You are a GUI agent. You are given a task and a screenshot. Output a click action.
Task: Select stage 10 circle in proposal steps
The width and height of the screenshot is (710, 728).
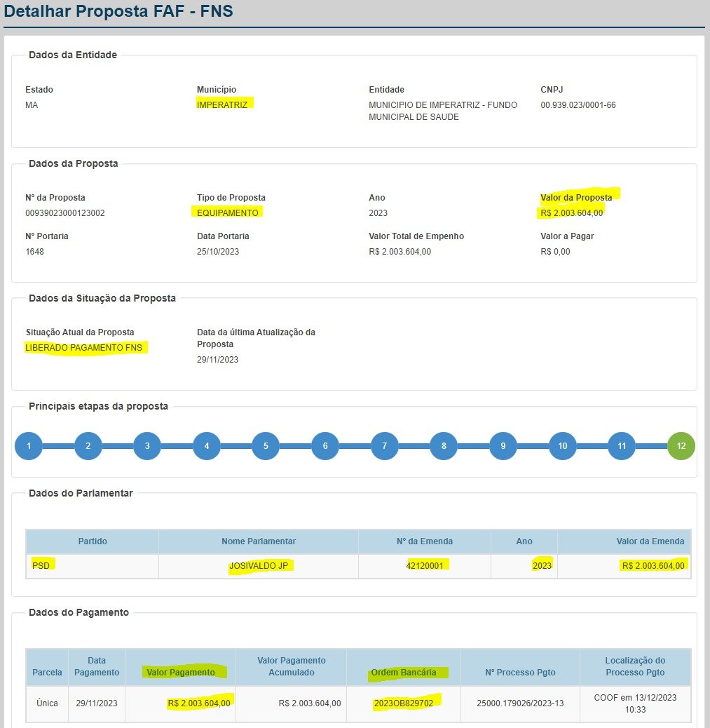point(562,446)
